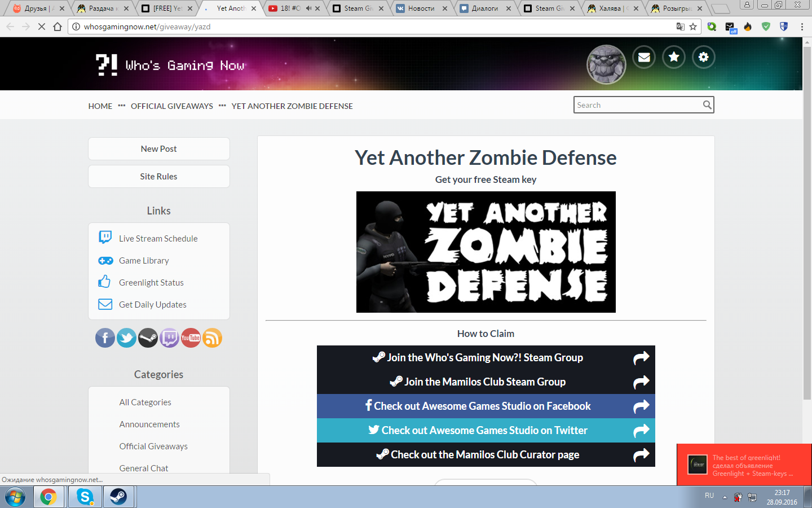Click the Twitter social icon in sidebar

click(126, 338)
